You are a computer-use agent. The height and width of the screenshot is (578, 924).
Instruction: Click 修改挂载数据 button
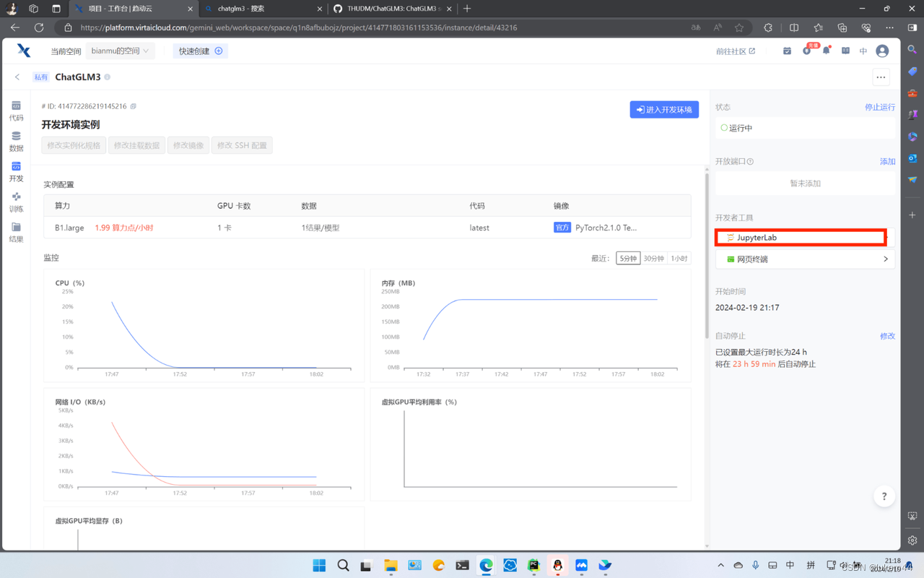click(136, 145)
